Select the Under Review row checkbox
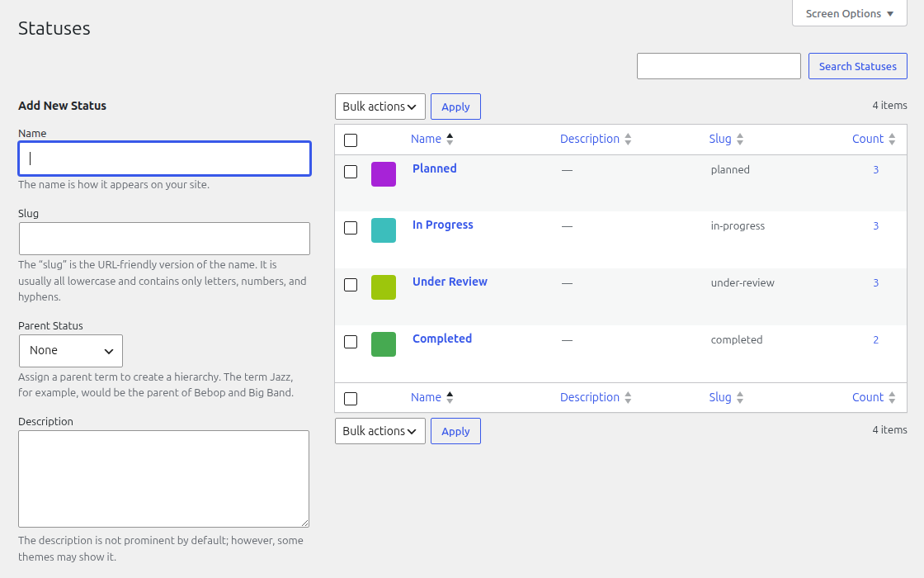The image size is (924, 578). 351,285
